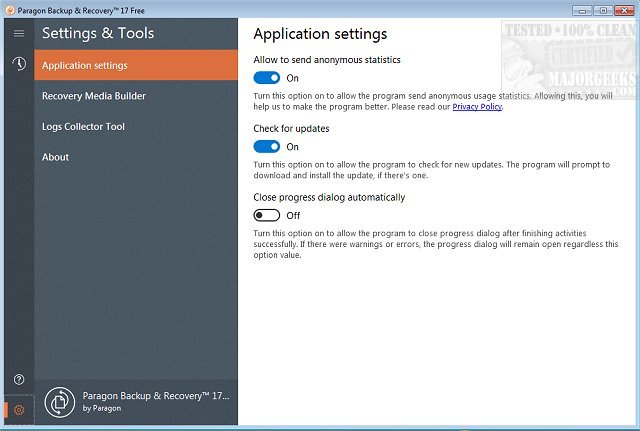Click 'Close progress dialog automatically' label

point(329,198)
